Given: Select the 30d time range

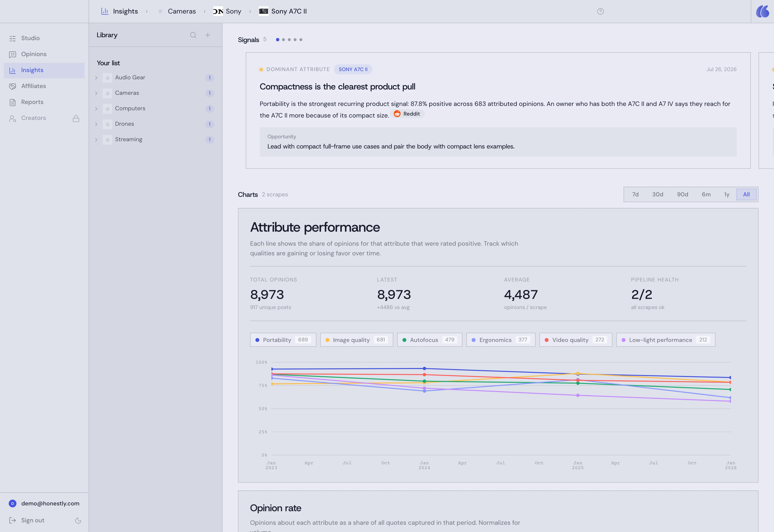Looking at the screenshot, I should (x=658, y=194).
